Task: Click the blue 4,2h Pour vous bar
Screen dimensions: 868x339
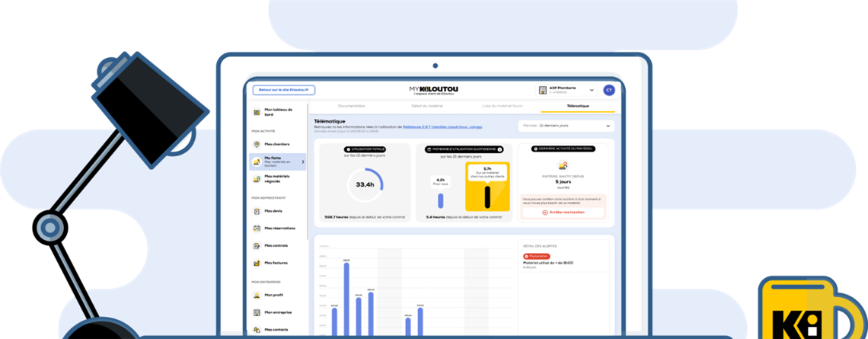Action: click(441, 200)
